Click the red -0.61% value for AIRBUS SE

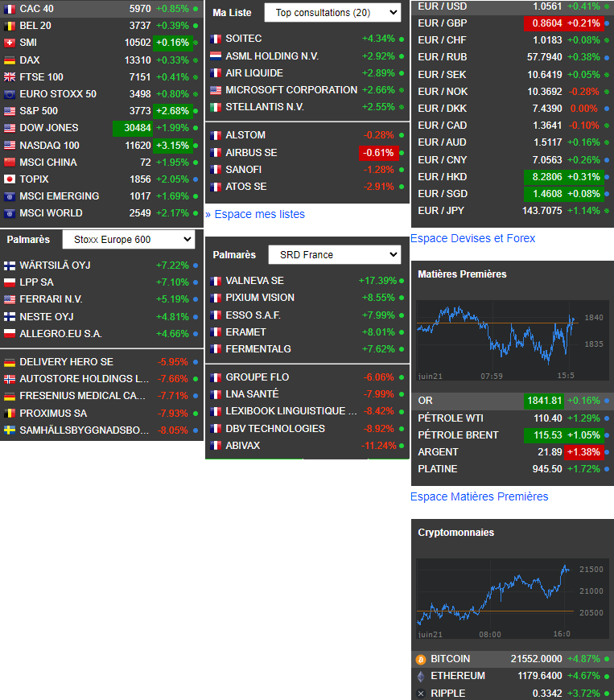[x=378, y=153]
